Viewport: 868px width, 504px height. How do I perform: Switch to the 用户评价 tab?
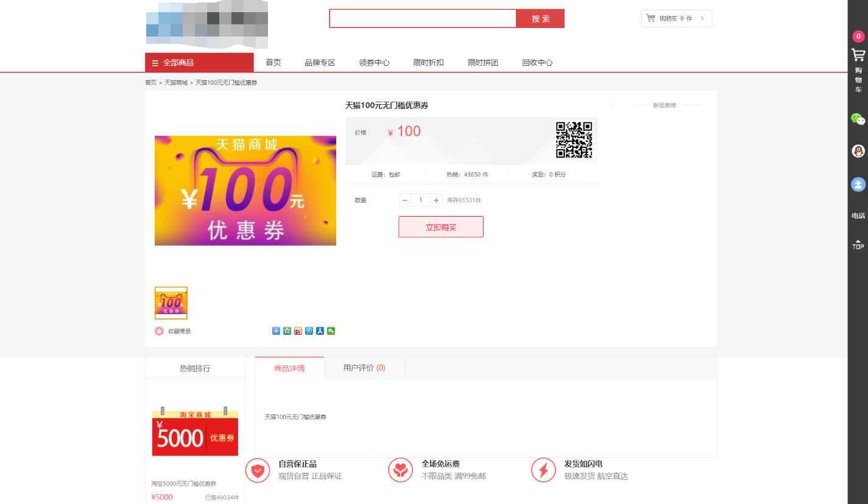click(x=364, y=368)
